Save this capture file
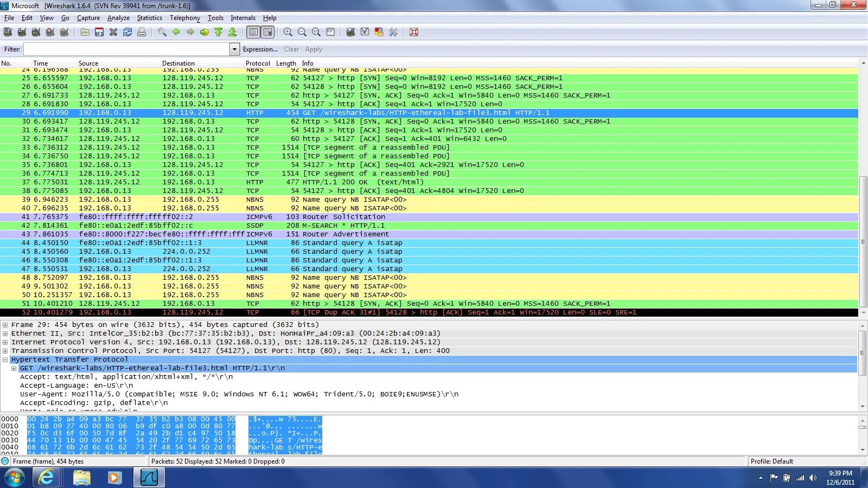Image resolution: width=868 pixels, height=488 pixels. coord(99,32)
